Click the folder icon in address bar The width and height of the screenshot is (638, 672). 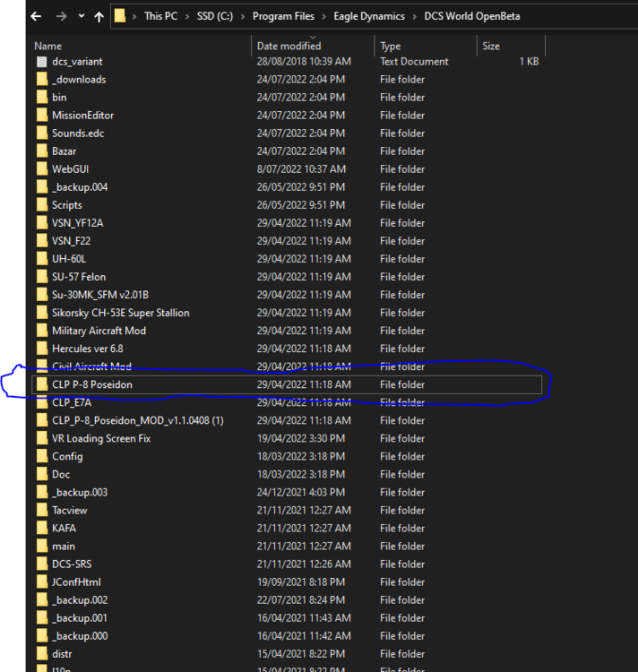click(x=120, y=16)
